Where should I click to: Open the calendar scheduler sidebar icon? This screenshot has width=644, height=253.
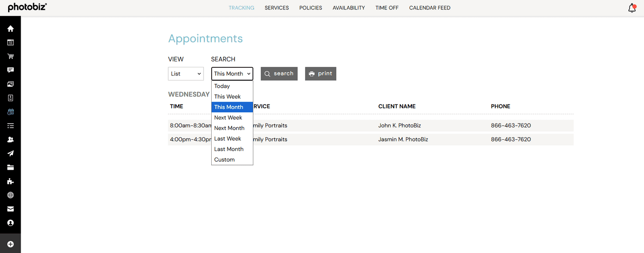coord(10,112)
